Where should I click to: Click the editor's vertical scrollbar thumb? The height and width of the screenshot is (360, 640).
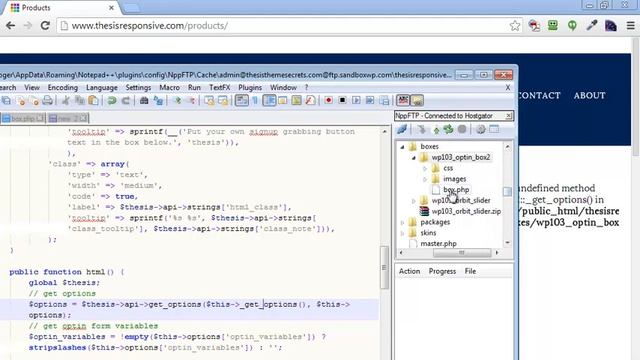[x=384, y=267]
